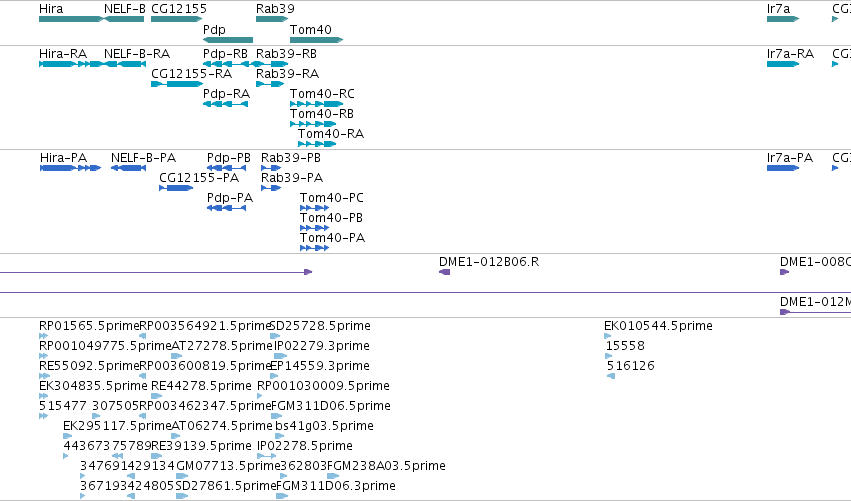The width and height of the screenshot is (851, 501).
Task: Open the 429134 feature label
Action: point(152,467)
